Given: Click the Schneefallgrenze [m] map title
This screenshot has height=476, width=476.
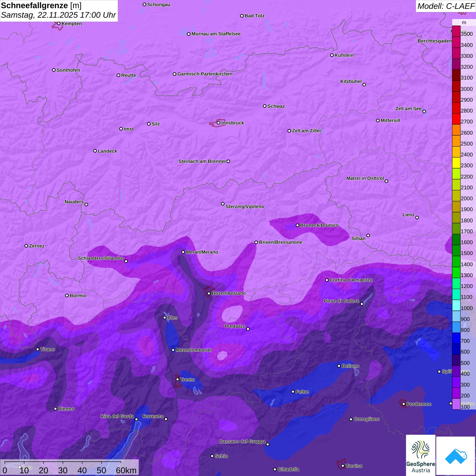Looking at the screenshot, I should (x=41, y=5).
